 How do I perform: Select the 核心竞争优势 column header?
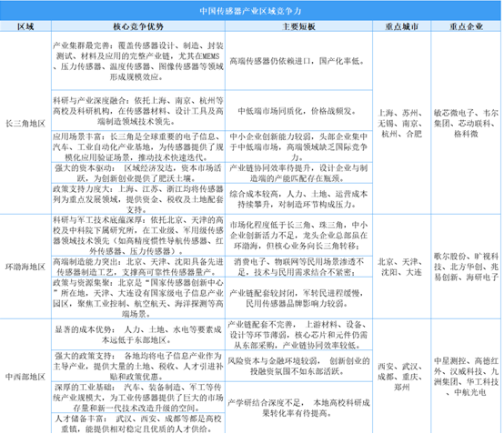138,26
